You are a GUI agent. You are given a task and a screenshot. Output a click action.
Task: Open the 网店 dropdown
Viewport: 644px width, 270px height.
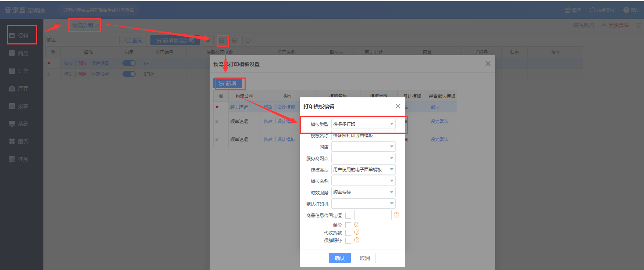(x=363, y=147)
